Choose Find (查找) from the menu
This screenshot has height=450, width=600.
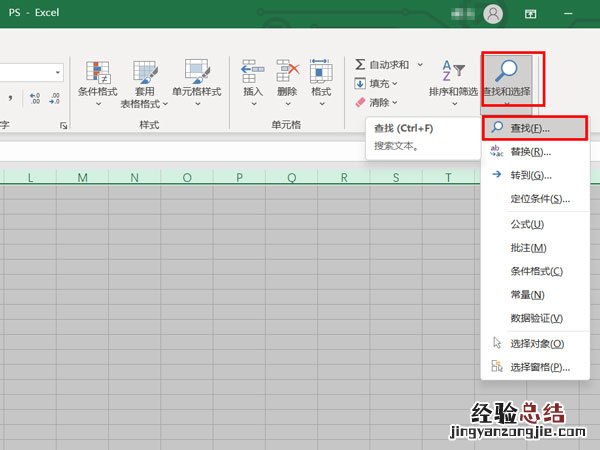530,129
